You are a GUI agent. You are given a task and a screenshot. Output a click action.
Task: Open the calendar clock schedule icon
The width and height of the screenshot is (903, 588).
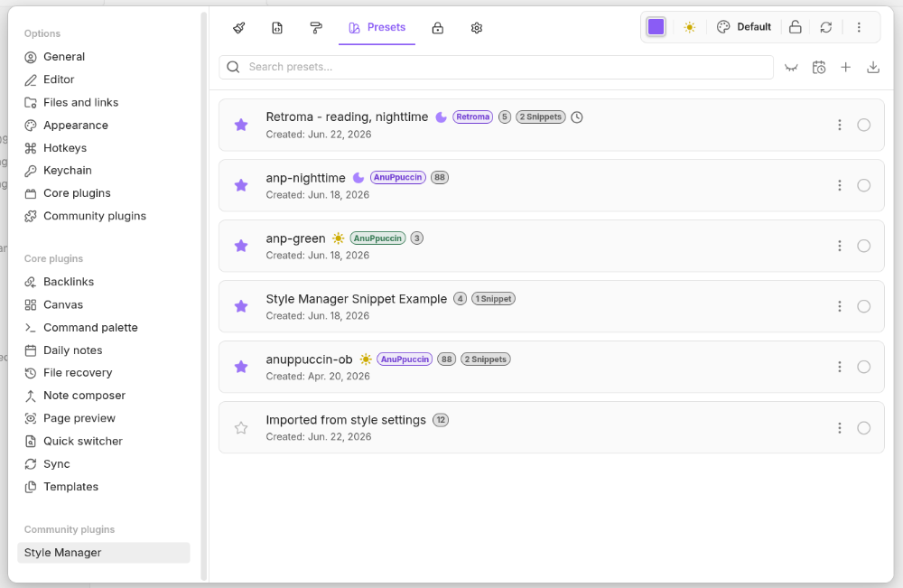tap(818, 68)
